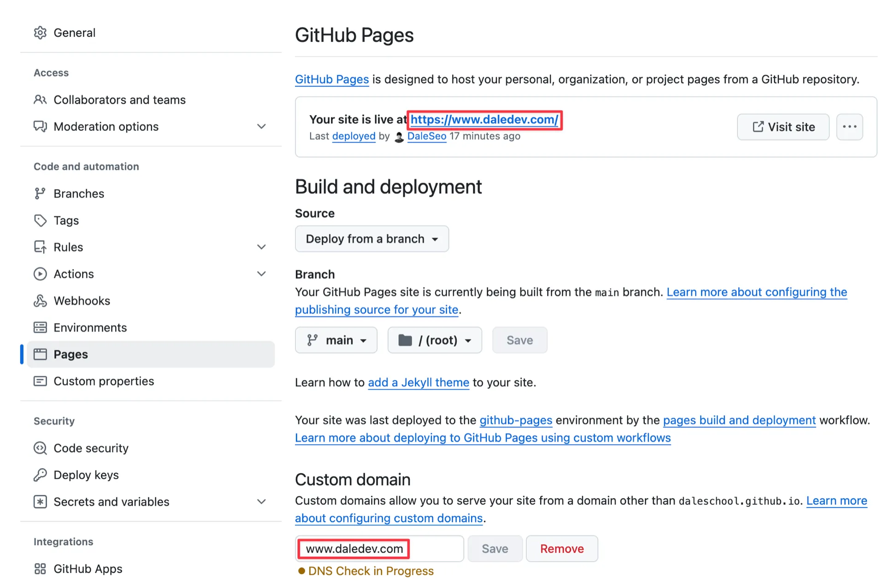Select the Collaborators and teams people icon

point(41,100)
